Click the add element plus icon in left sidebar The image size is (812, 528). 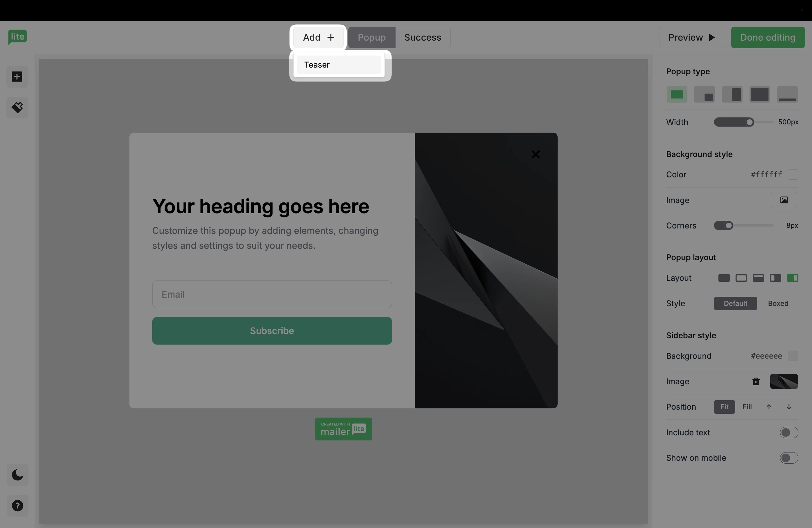[x=17, y=77]
